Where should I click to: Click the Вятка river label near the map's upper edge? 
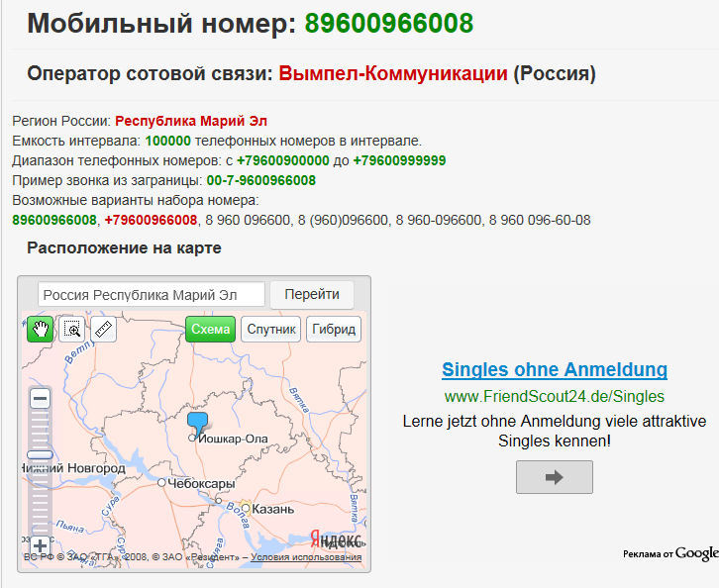[299, 400]
